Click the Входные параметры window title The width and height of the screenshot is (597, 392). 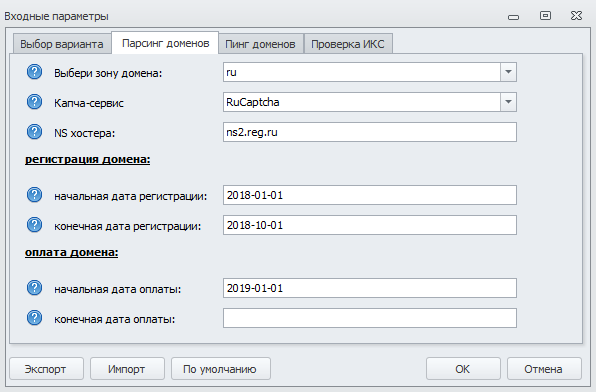[x=56, y=16]
